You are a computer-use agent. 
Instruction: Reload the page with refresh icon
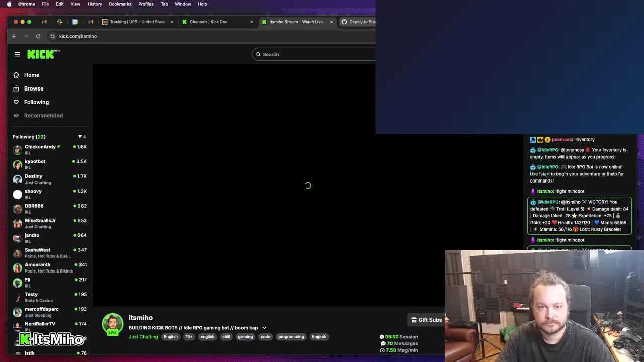pyautogui.click(x=38, y=36)
